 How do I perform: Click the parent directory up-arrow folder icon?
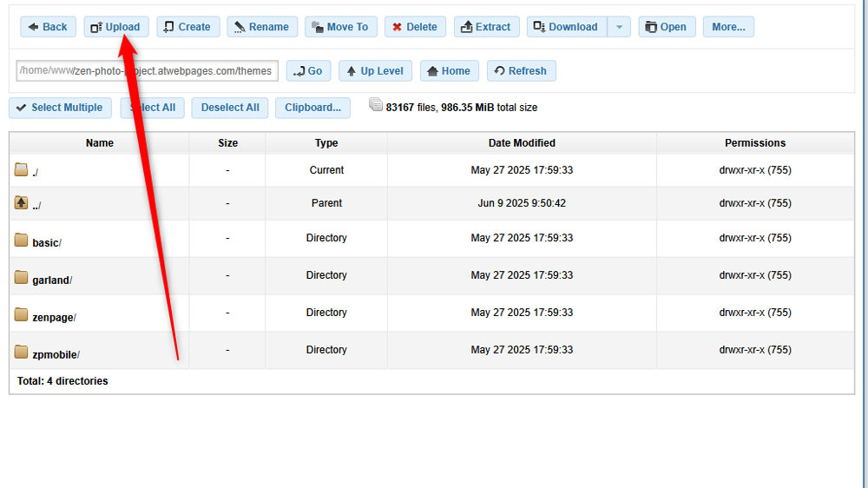[x=22, y=202]
